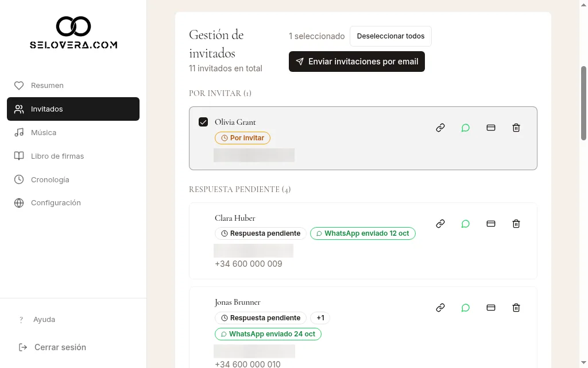588x368 pixels.
Task: Copy invitation link for Jonas Brunner
Action: [x=440, y=308]
